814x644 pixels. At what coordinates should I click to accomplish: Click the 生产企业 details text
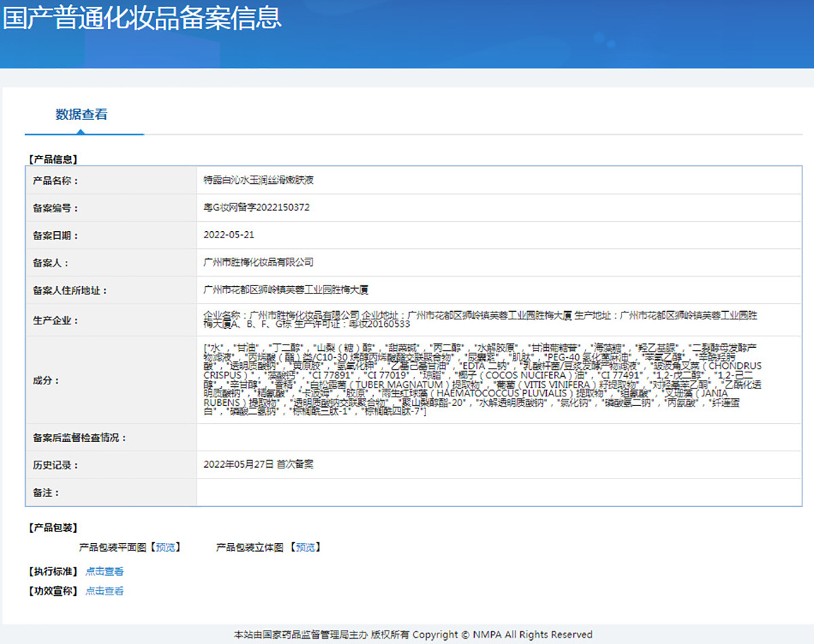[x=480, y=320]
